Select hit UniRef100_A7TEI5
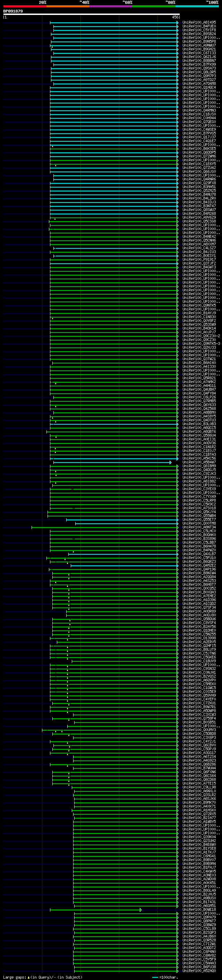This screenshot has height=980, width=222. point(199,783)
